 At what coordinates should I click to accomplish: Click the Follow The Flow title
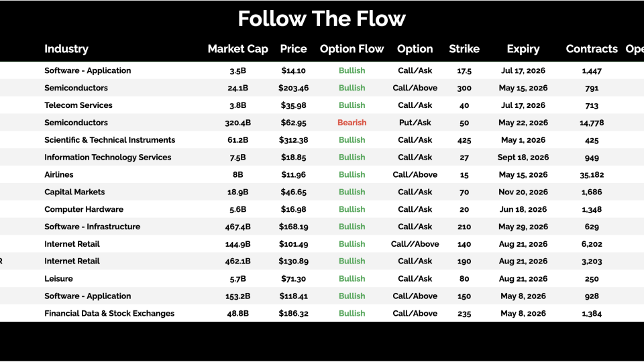point(322,19)
